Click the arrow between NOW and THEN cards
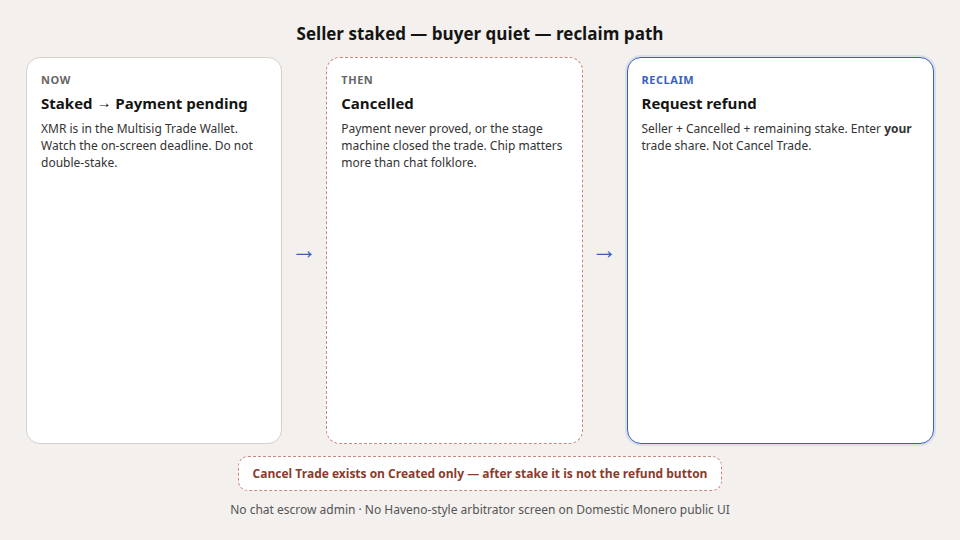960x540 pixels. [304, 254]
